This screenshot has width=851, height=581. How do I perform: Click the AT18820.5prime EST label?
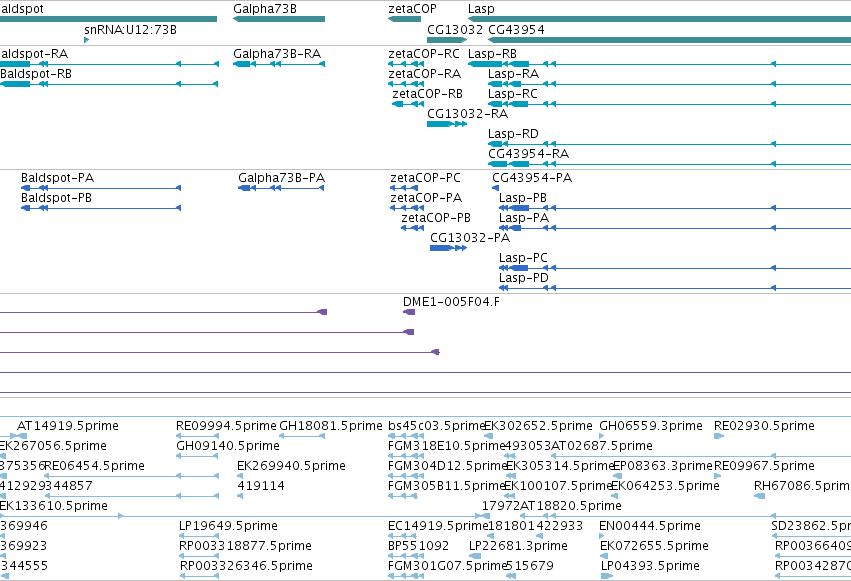point(571,507)
